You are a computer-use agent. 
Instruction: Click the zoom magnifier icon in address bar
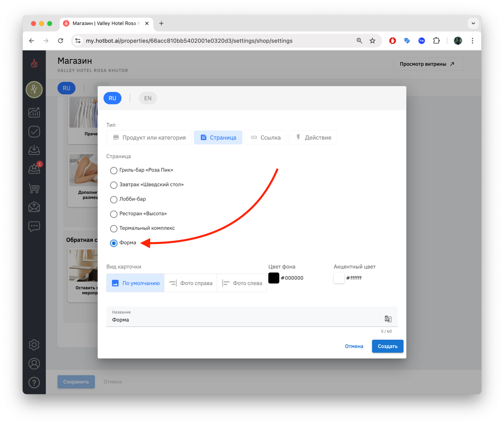coord(359,41)
